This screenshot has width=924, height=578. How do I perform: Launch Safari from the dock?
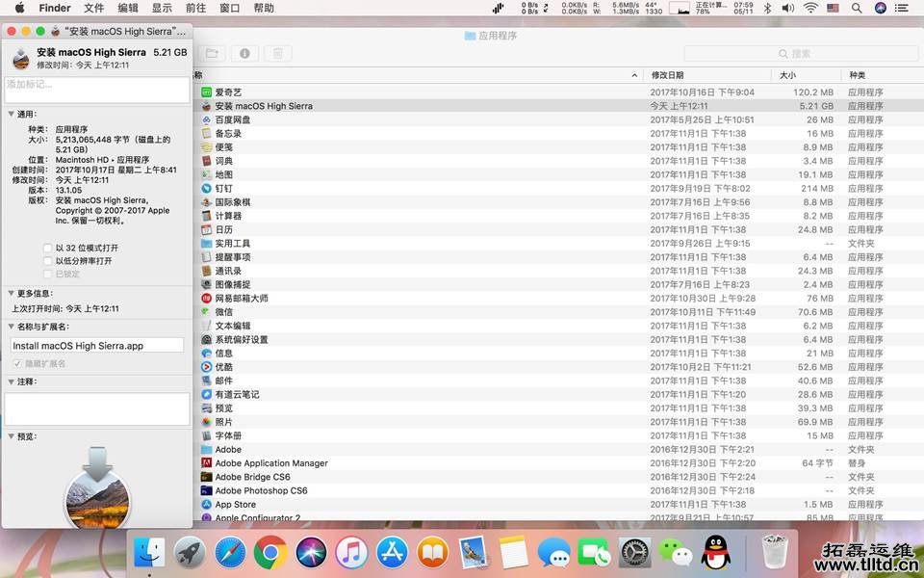point(230,553)
